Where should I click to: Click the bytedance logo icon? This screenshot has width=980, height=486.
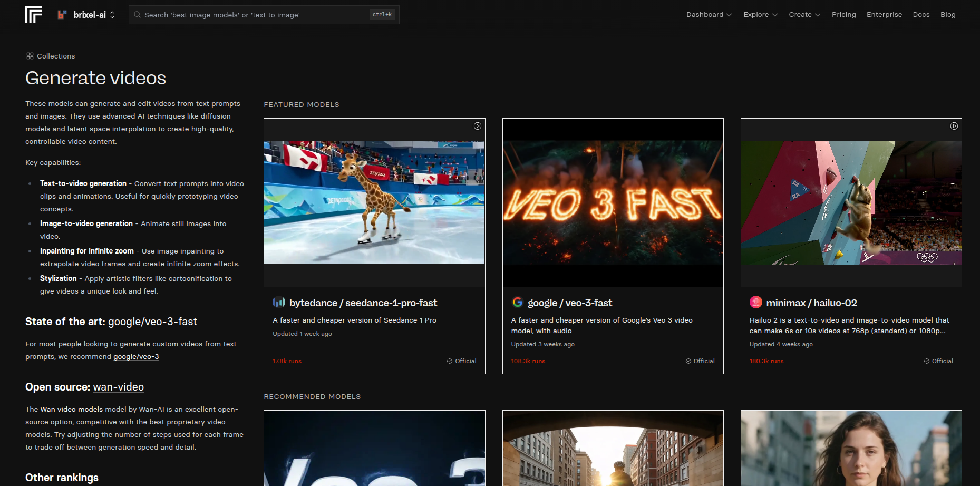click(x=279, y=303)
